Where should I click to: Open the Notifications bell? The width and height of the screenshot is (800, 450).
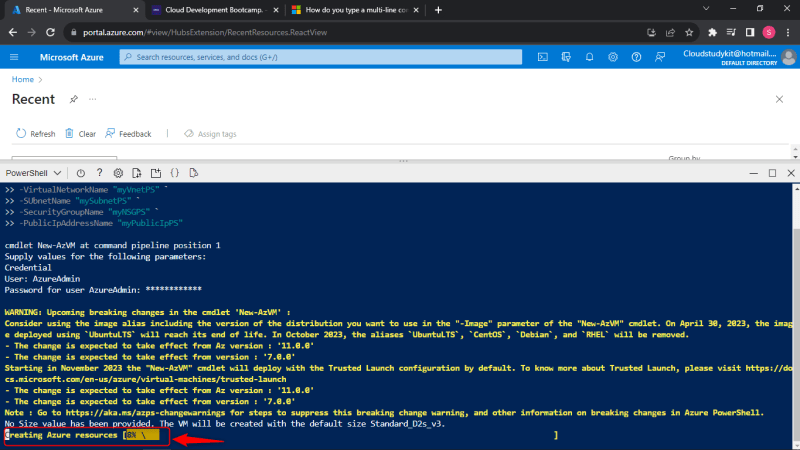(x=589, y=57)
